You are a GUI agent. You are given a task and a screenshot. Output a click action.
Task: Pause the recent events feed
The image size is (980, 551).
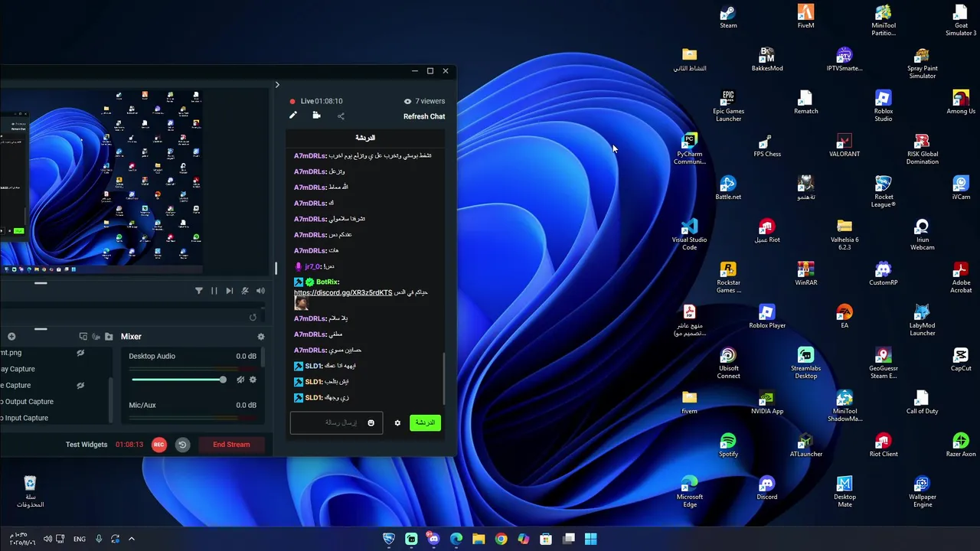[x=214, y=291]
